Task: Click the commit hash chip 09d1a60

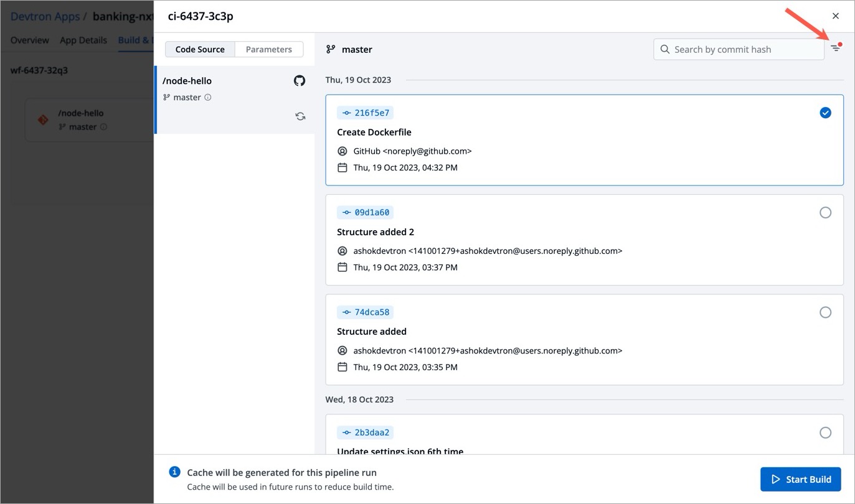Action: pyautogui.click(x=366, y=212)
